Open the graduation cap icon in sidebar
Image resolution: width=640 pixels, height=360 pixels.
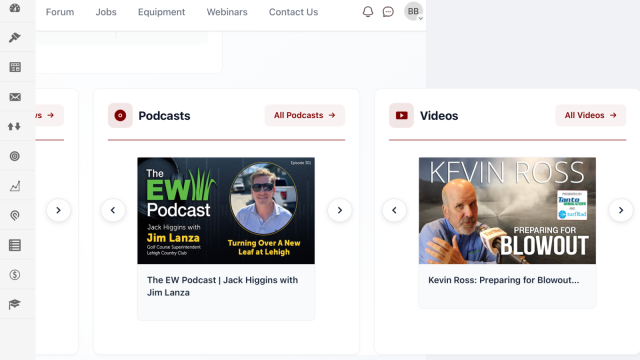[15, 304]
